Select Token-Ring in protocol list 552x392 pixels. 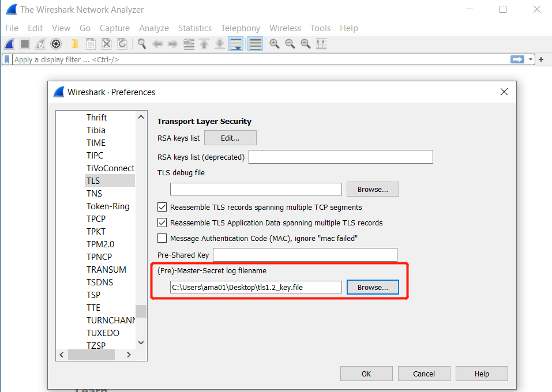tap(108, 206)
